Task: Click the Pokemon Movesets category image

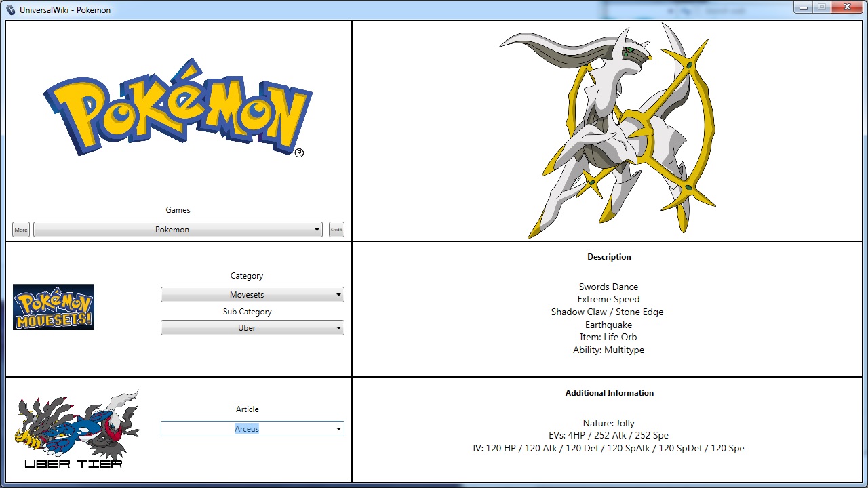Action: [54, 307]
